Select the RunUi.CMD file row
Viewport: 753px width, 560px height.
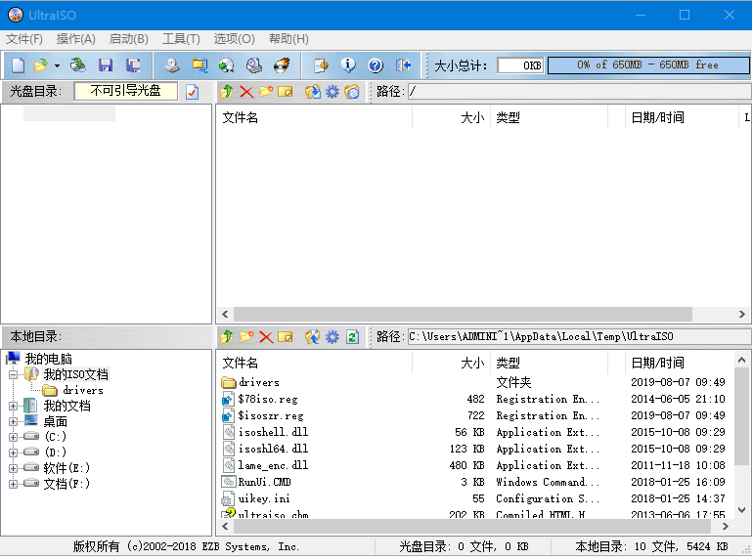pyautogui.click(x=475, y=482)
